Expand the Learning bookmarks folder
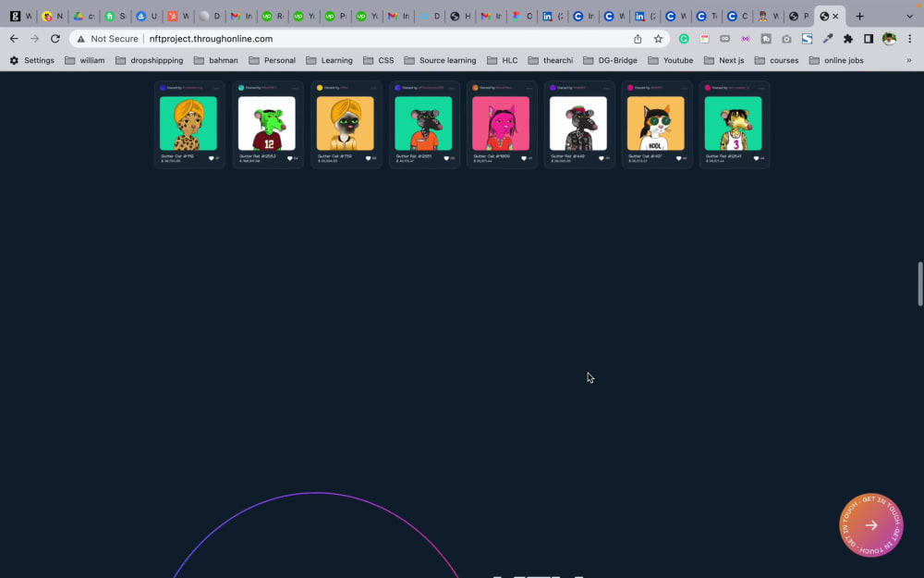Screen dimensions: 924x578 coord(330,60)
